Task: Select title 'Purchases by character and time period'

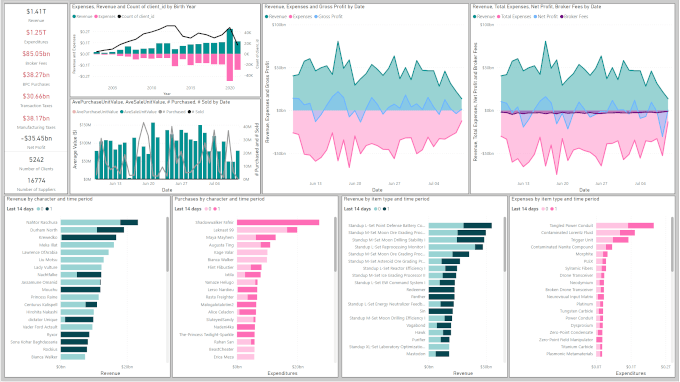Action: (x=219, y=199)
